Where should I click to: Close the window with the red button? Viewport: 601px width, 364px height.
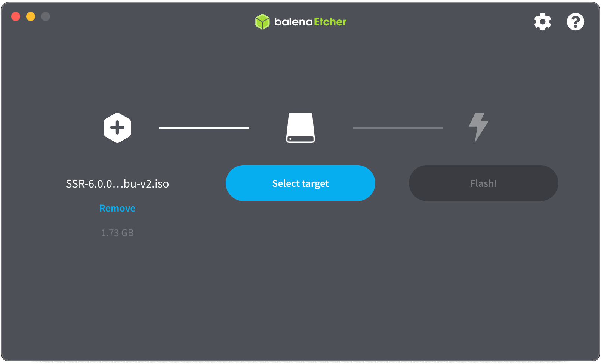(16, 16)
